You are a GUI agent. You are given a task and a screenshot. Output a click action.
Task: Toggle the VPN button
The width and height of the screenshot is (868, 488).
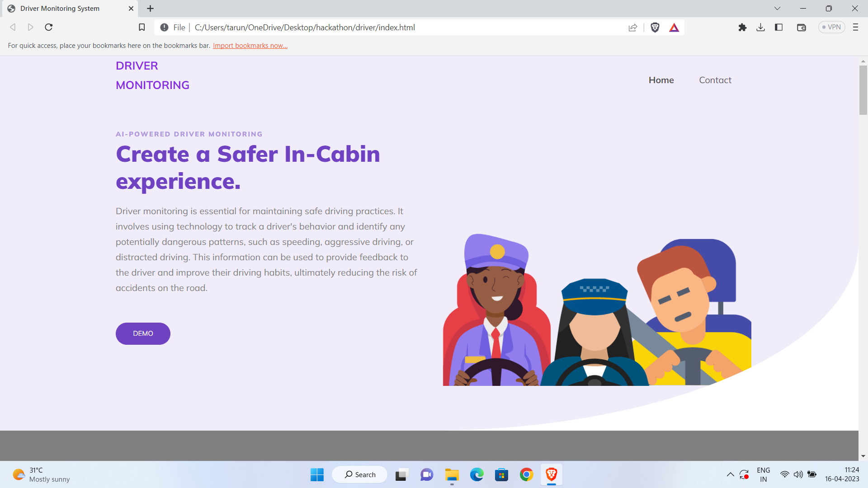[x=831, y=28]
